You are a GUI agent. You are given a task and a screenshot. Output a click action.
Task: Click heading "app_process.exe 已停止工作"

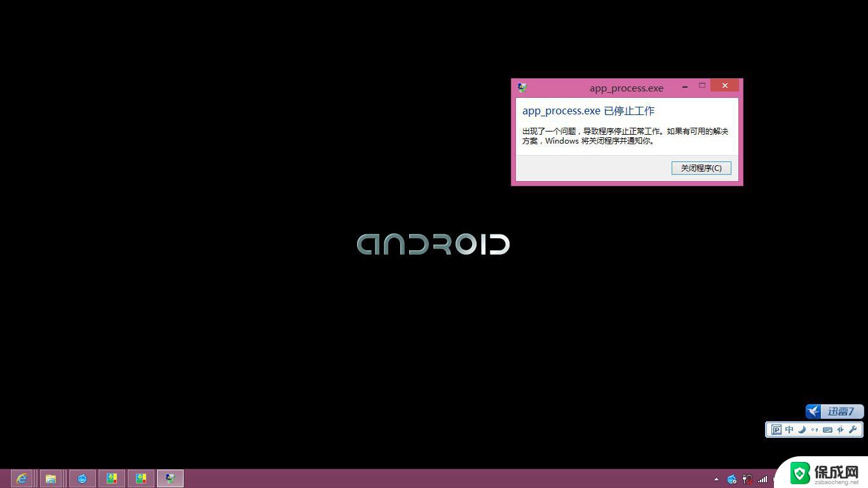point(588,111)
